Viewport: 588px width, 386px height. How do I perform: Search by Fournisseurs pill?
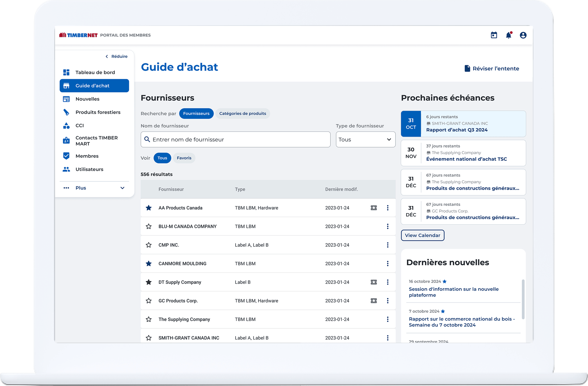[x=196, y=113]
